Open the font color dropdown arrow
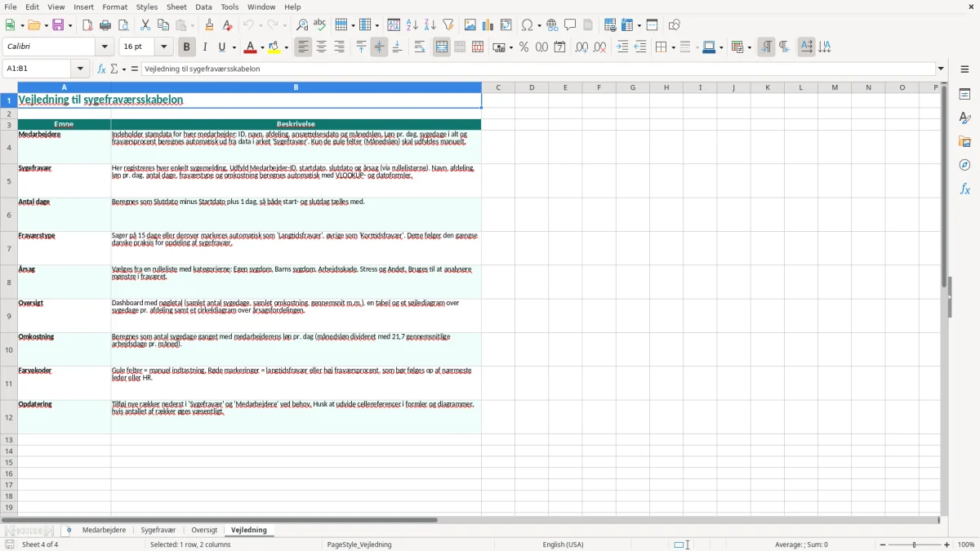980x551 pixels. tap(262, 47)
